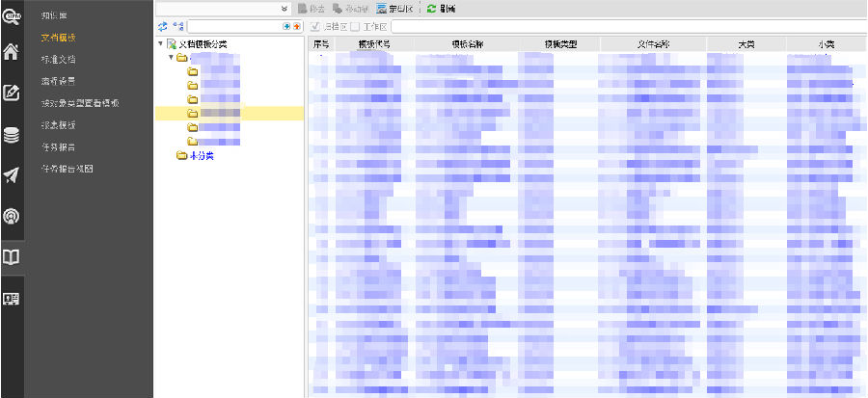Open 任务报告视图 in the side menu
The image size is (868, 398).
[67, 170]
